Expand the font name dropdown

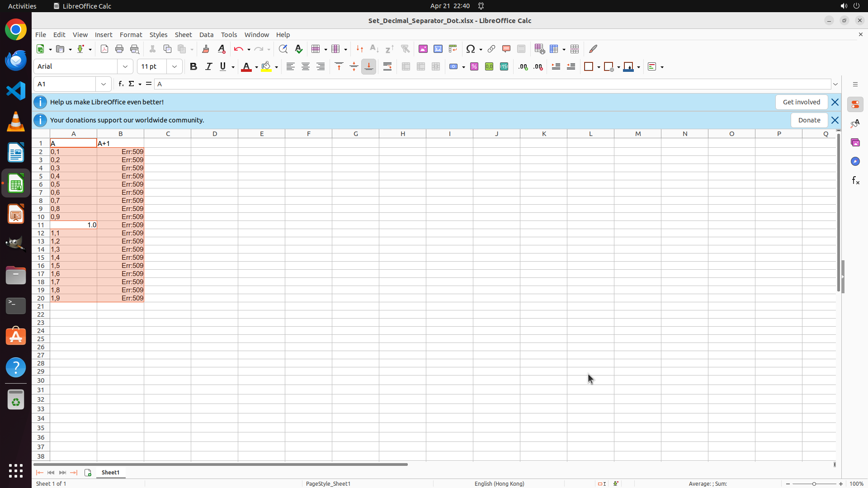pyautogui.click(x=125, y=67)
